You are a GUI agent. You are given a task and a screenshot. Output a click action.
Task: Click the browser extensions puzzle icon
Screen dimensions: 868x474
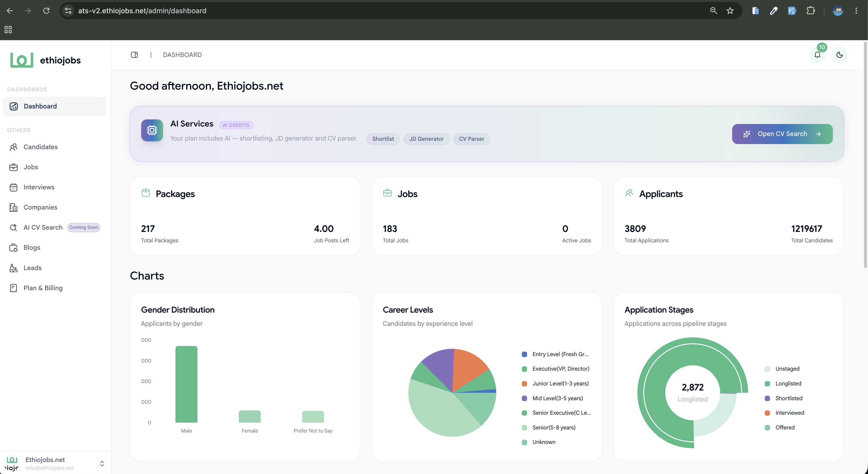[811, 11]
